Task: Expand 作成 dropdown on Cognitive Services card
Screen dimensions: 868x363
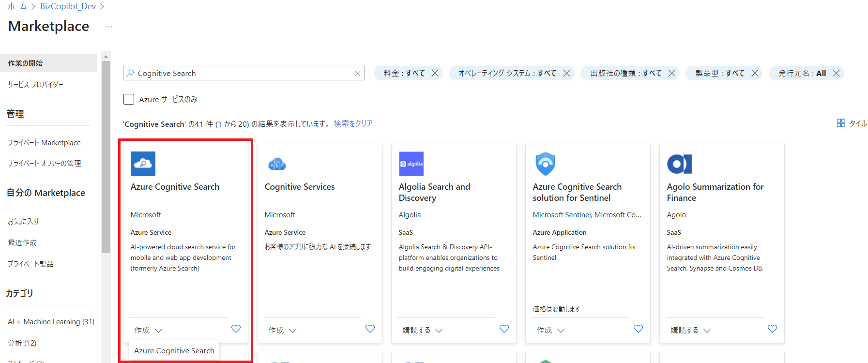Action: (x=282, y=330)
